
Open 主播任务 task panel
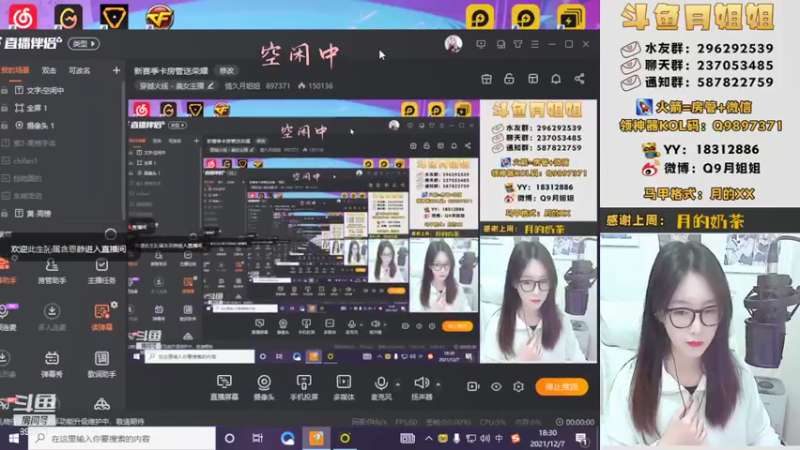[x=102, y=271]
